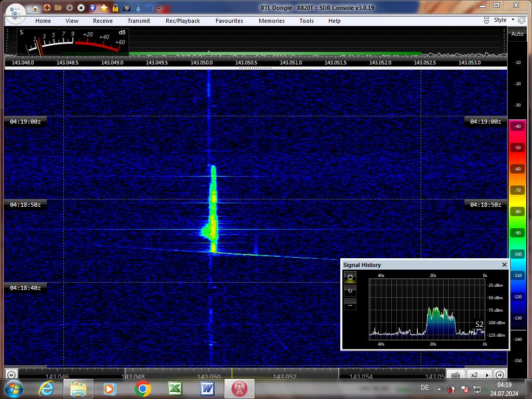The image size is (532, 399).
Task: Open the lifebuoy support icon
Action: coord(47,8)
